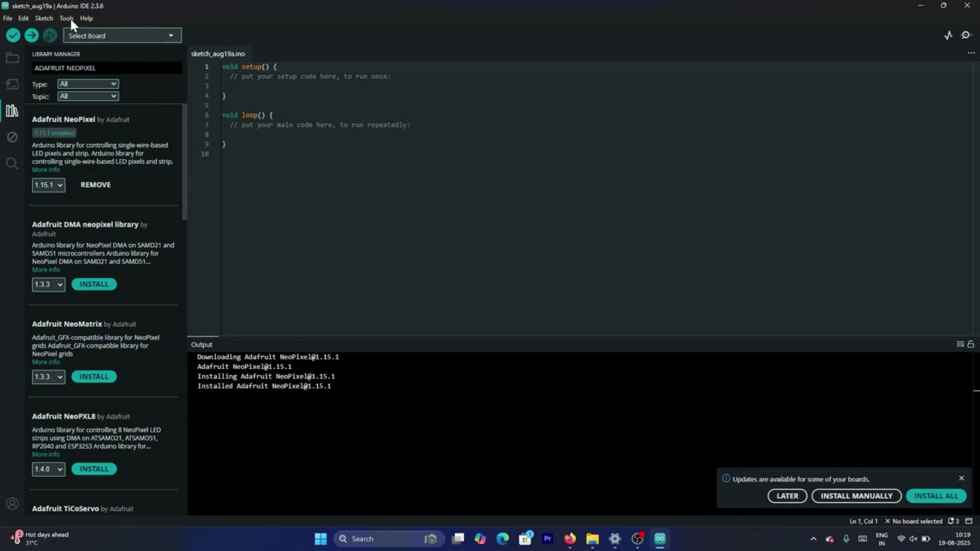Viewport: 980px width, 551px height.
Task: Clear the Output panel
Action: click(x=960, y=344)
